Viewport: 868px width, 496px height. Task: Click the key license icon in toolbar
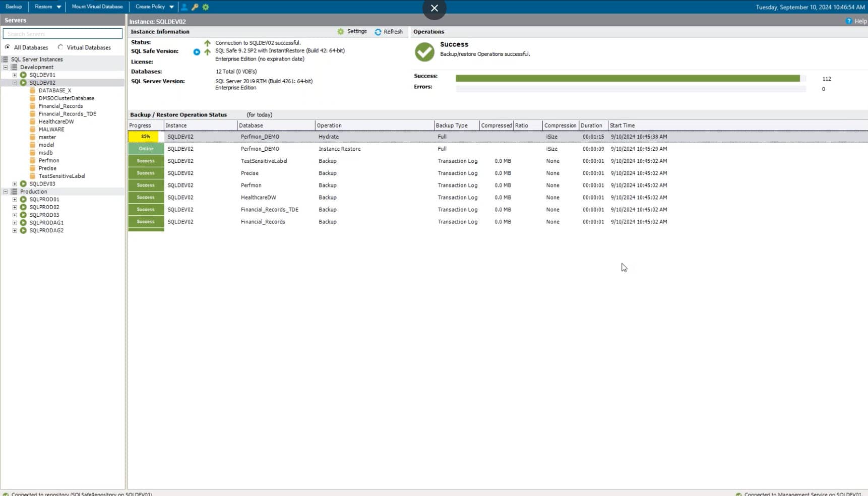pos(195,7)
